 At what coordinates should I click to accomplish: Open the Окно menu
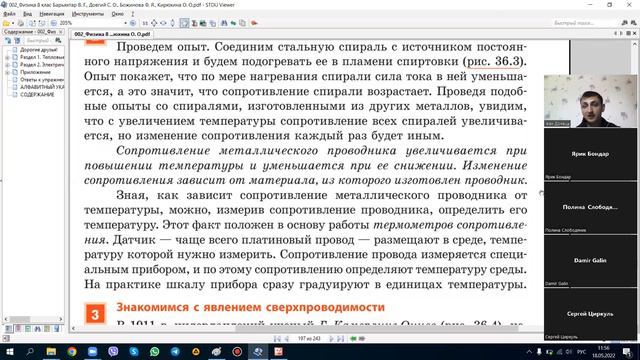pos(118,14)
